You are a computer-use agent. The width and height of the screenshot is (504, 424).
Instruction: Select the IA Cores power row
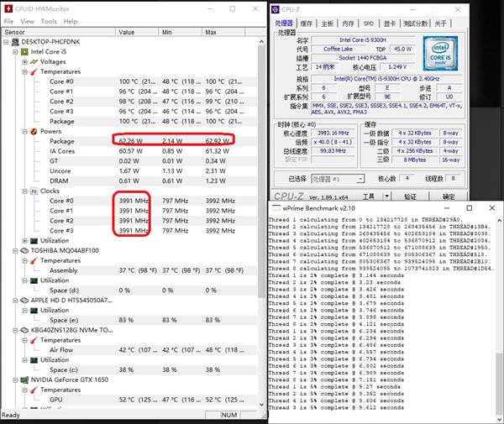[x=144, y=151]
